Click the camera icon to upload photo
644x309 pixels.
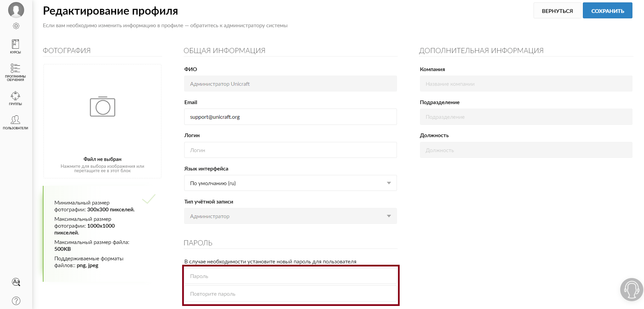[x=102, y=107]
